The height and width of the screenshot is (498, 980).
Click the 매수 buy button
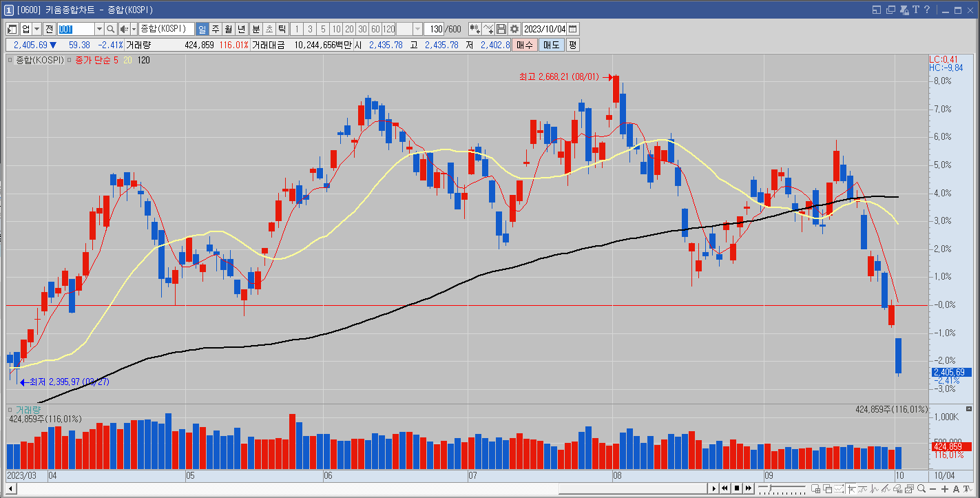pos(525,45)
